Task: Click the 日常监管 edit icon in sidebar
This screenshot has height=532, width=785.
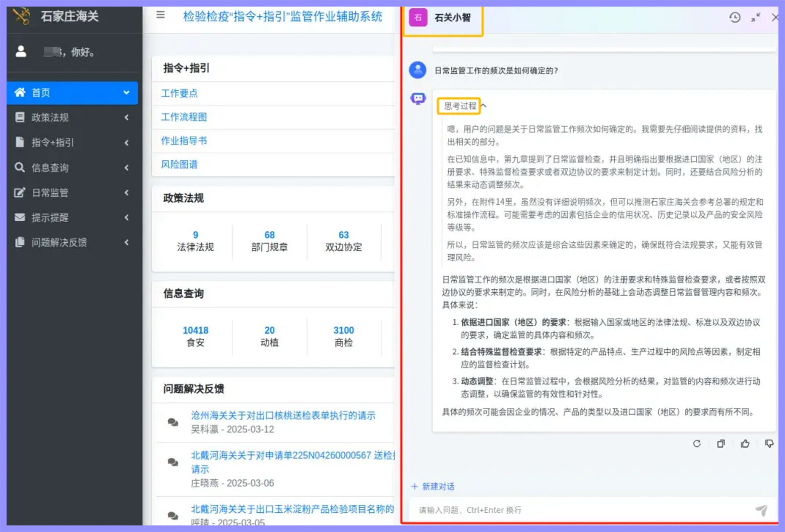Action: pyautogui.click(x=20, y=193)
